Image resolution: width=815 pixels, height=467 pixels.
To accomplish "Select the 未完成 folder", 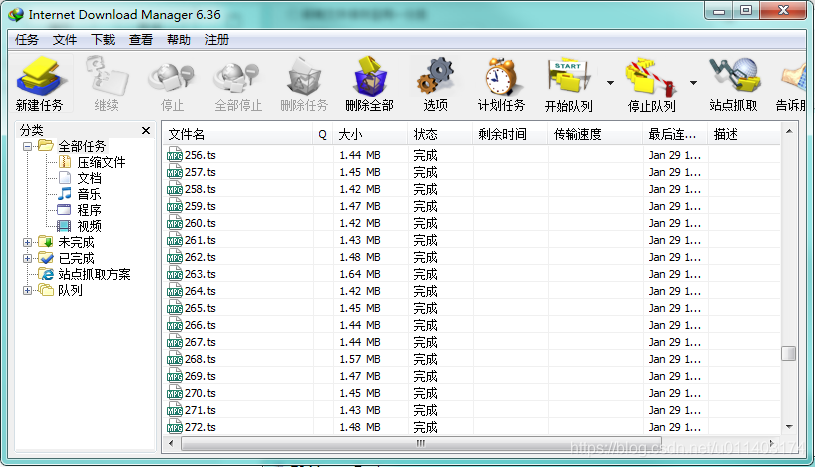I will click(76, 242).
